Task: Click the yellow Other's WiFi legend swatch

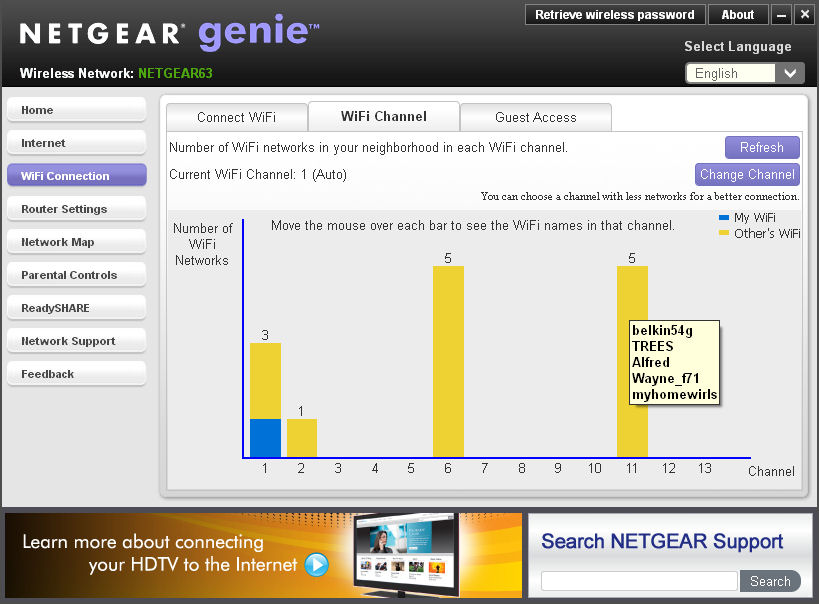Action: 724,233
